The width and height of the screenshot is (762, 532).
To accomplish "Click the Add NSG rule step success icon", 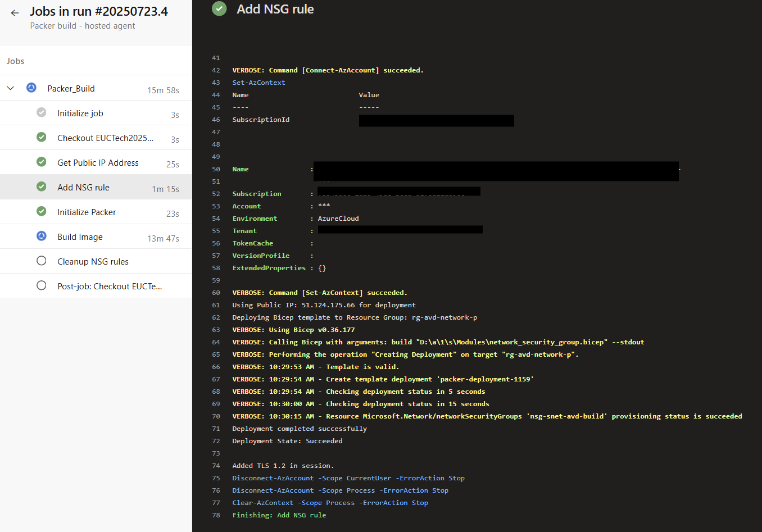I will click(42, 187).
